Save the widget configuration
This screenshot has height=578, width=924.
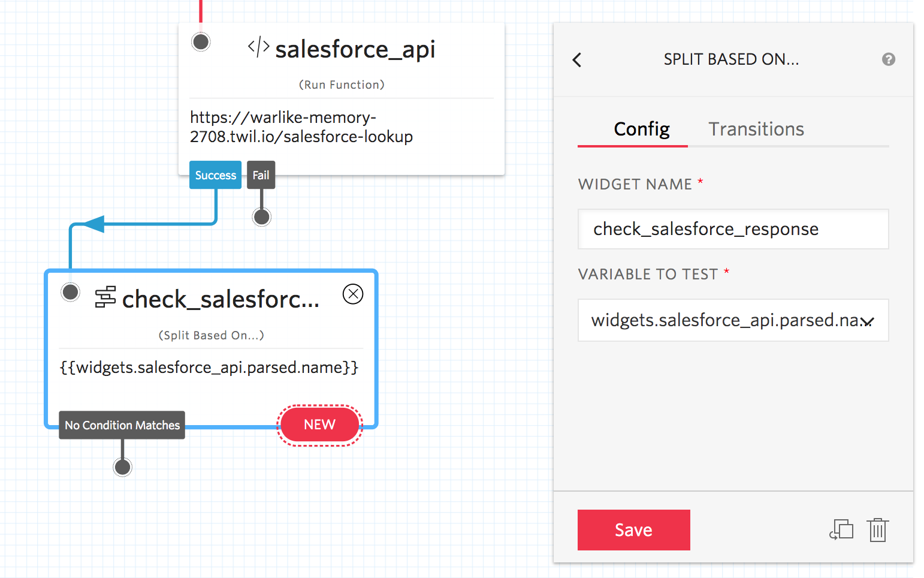point(633,530)
